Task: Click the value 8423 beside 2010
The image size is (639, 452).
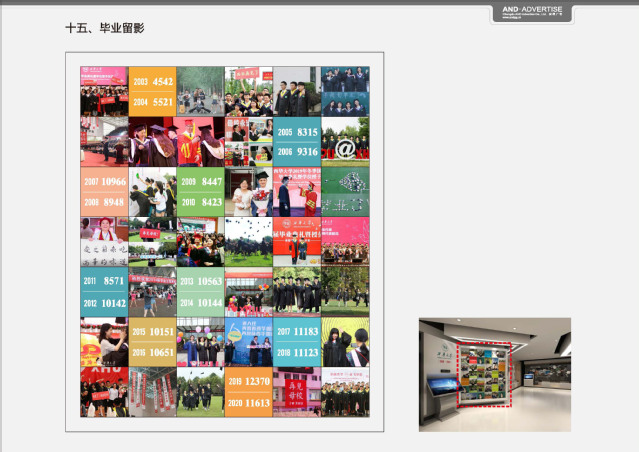Action: click(212, 202)
